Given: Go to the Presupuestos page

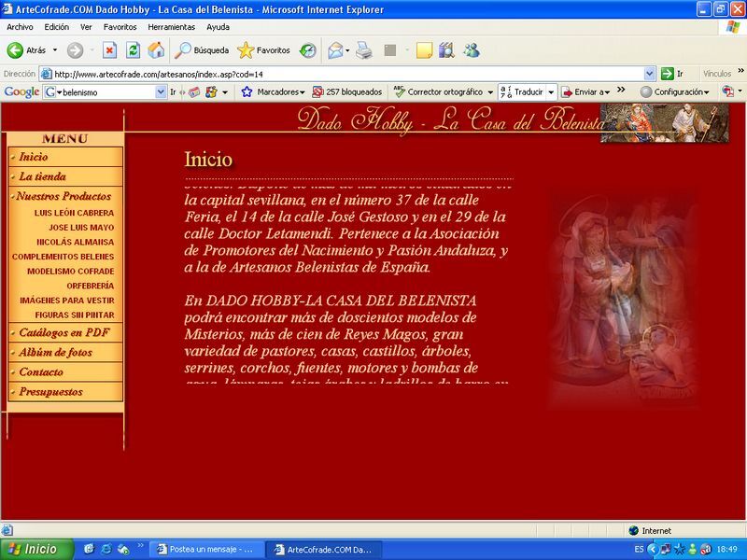Looking at the screenshot, I should point(50,392).
